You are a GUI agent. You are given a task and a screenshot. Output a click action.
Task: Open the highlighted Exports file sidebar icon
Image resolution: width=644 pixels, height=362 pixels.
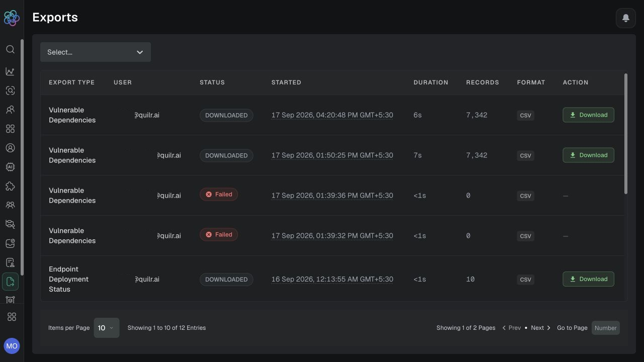[10, 282]
